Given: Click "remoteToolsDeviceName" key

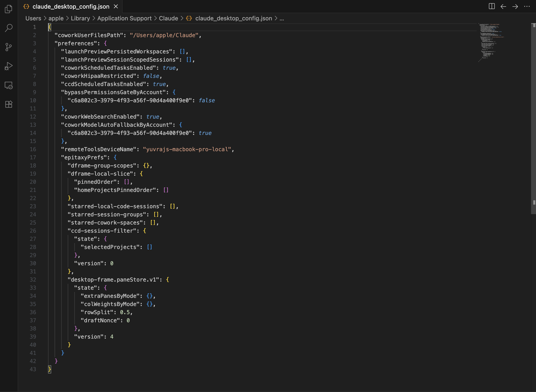Looking at the screenshot, I should [99, 149].
